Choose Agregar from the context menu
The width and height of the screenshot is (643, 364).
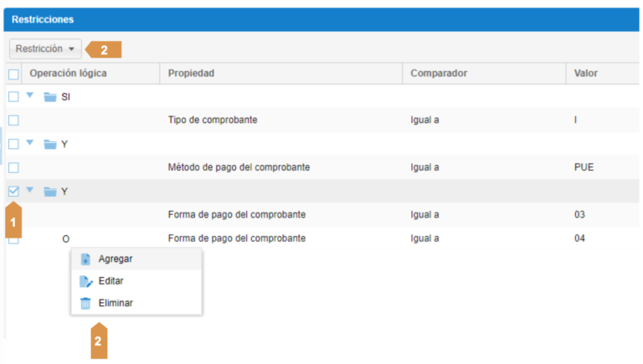(x=115, y=259)
